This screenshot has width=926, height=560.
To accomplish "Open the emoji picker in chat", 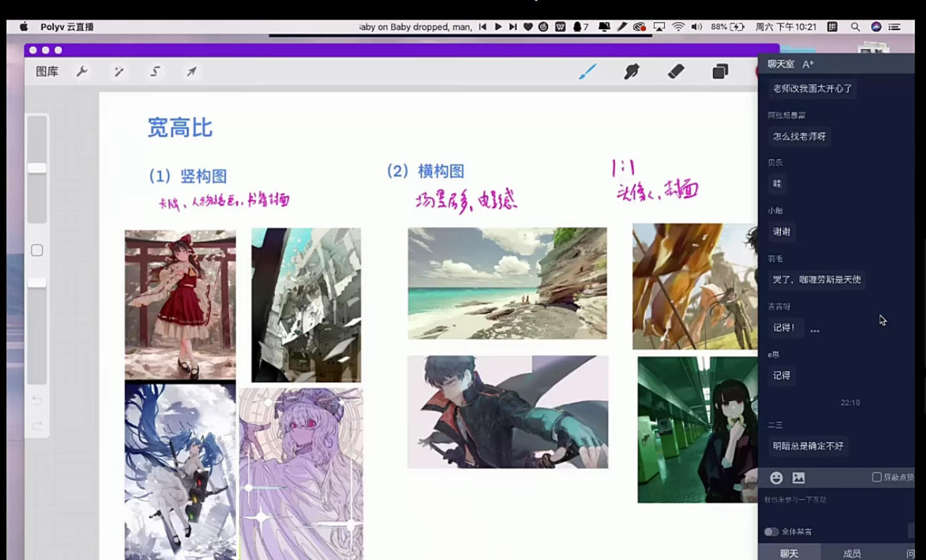I will [x=776, y=478].
